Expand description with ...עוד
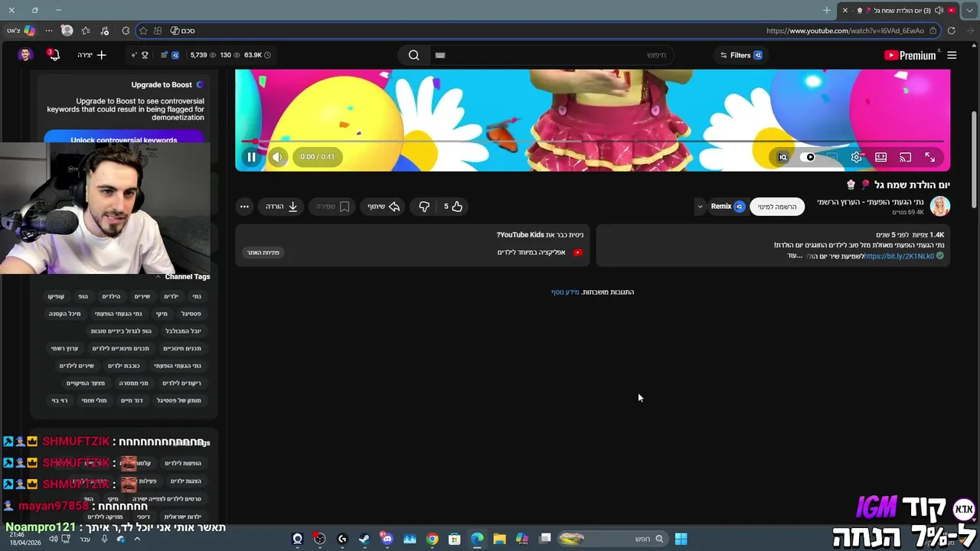 coord(795,256)
